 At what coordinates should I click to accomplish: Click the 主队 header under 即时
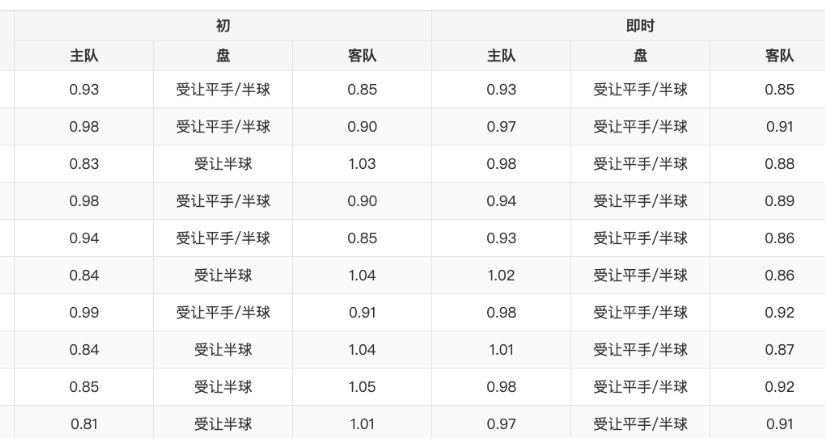click(501, 56)
